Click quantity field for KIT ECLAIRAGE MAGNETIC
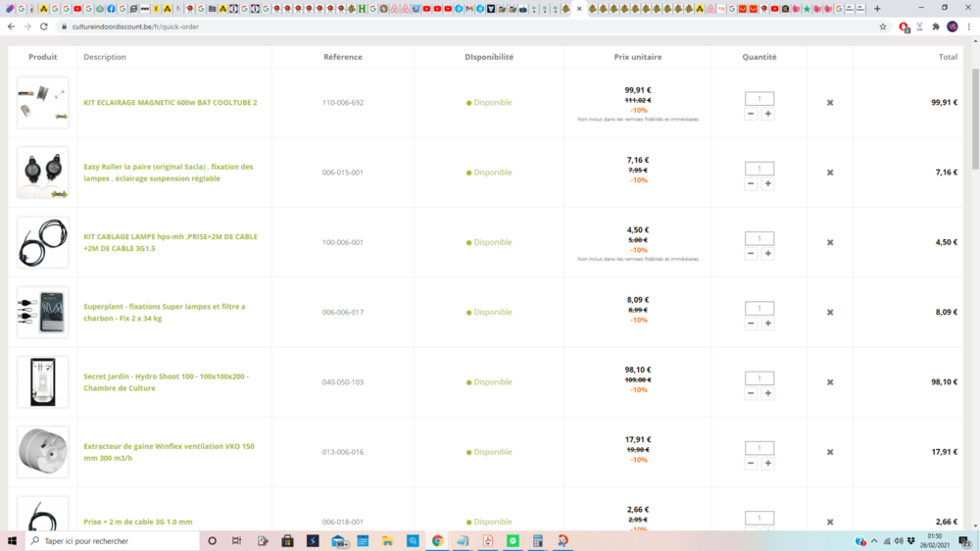 coord(759,98)
